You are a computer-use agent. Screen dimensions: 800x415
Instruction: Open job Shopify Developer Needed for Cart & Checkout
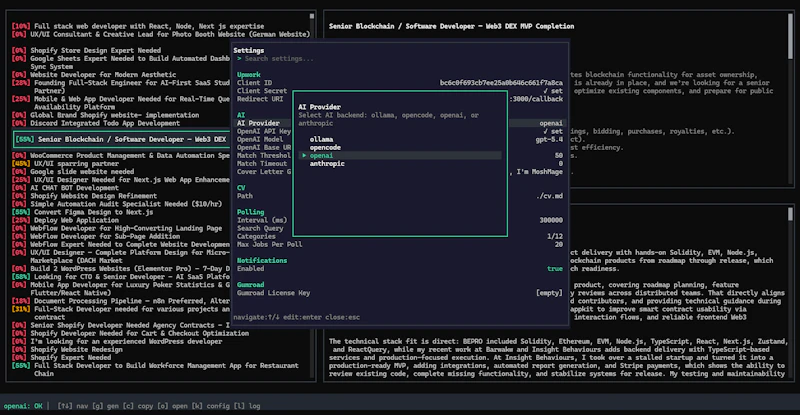130,333
